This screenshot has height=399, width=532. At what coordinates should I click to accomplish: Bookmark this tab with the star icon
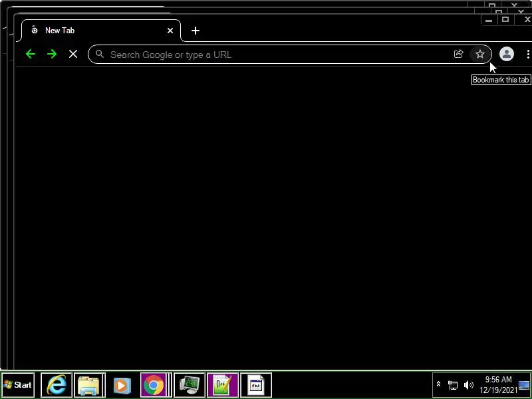coord(479,54)
